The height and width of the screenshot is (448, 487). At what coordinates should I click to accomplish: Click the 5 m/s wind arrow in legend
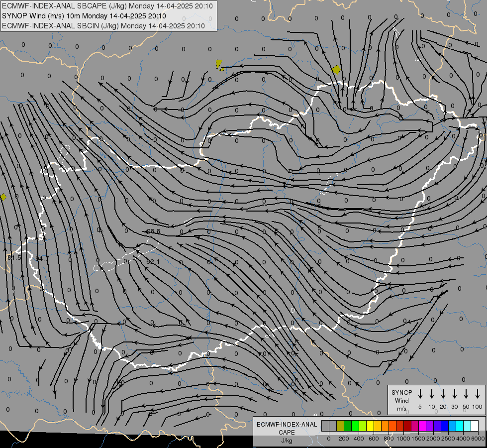(x=420, y=394)
